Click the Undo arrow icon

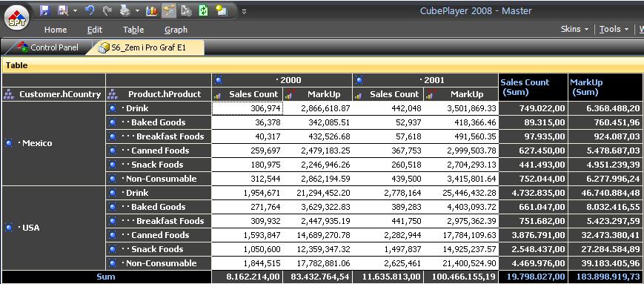click(x=90, y=10)
